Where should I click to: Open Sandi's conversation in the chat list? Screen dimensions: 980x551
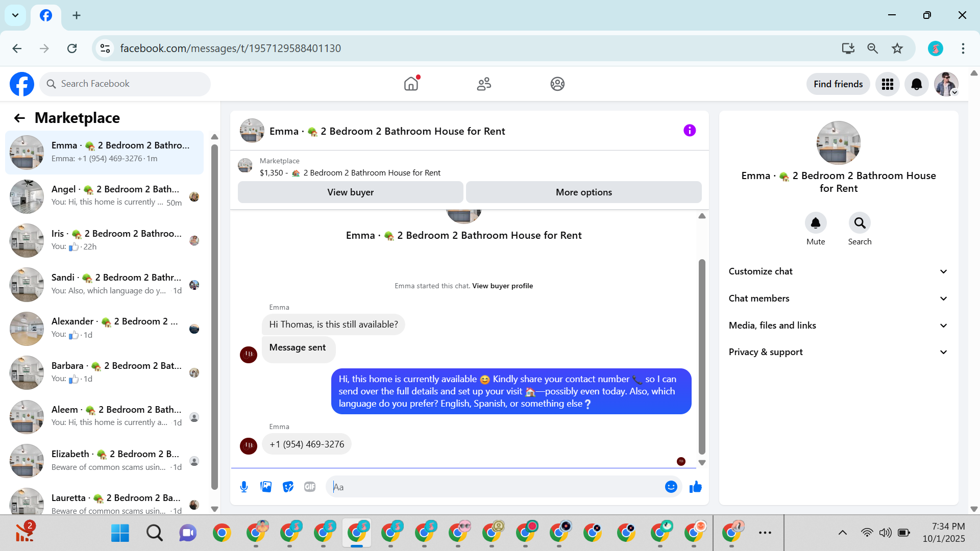click(104, 285)
